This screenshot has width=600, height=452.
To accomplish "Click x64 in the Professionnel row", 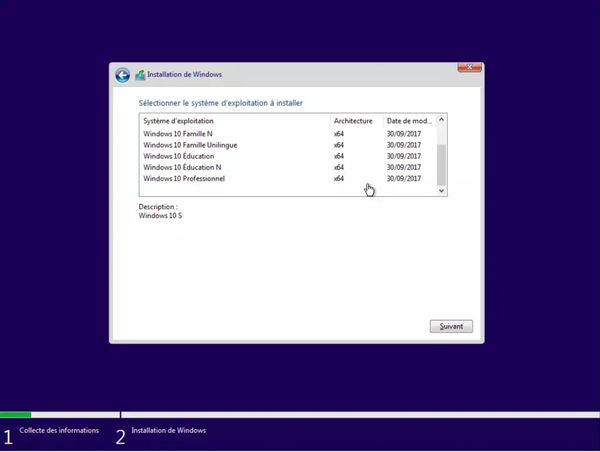I will 339,178.
